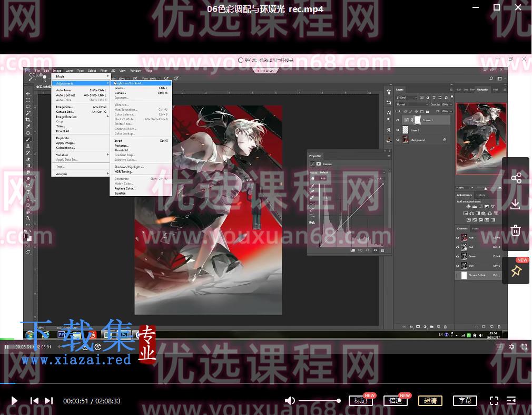Seek on the player progress bar
Image resolution: width=532 pixels, height=415 pixels.
[266, 383]
